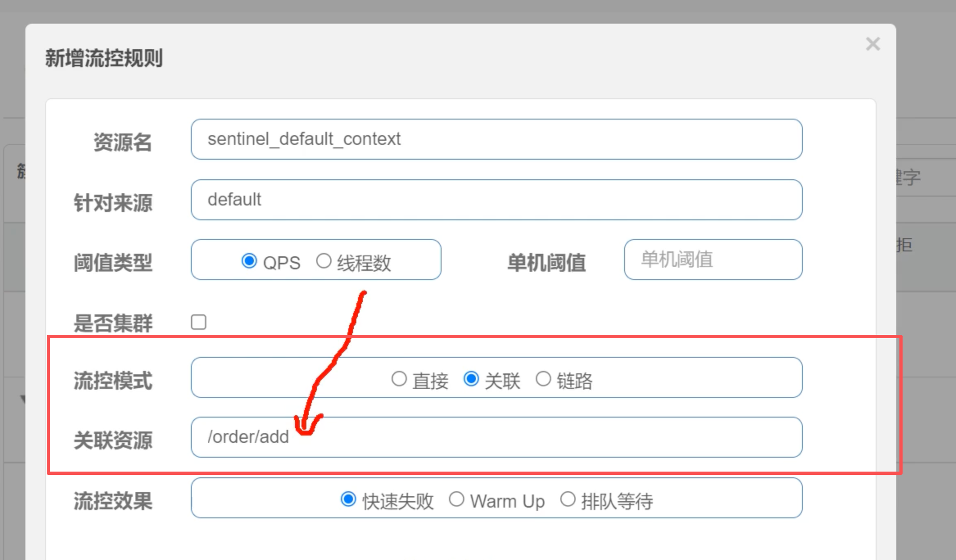Screen dimensions: 956x560
Task: Click the 单机阈值 label
Action: (x=546, y=262)
